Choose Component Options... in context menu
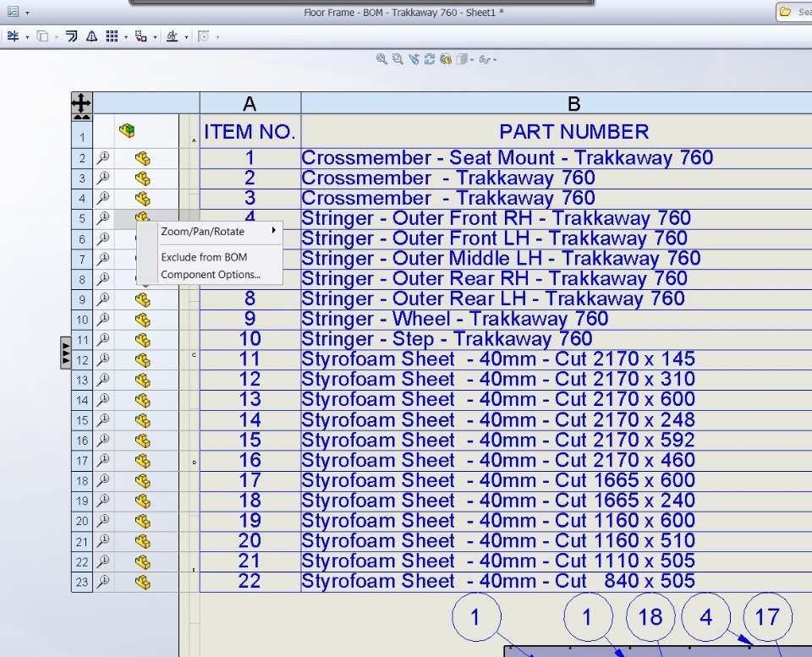The width and height of the screenshot is (812, 657). click(218, 275)
